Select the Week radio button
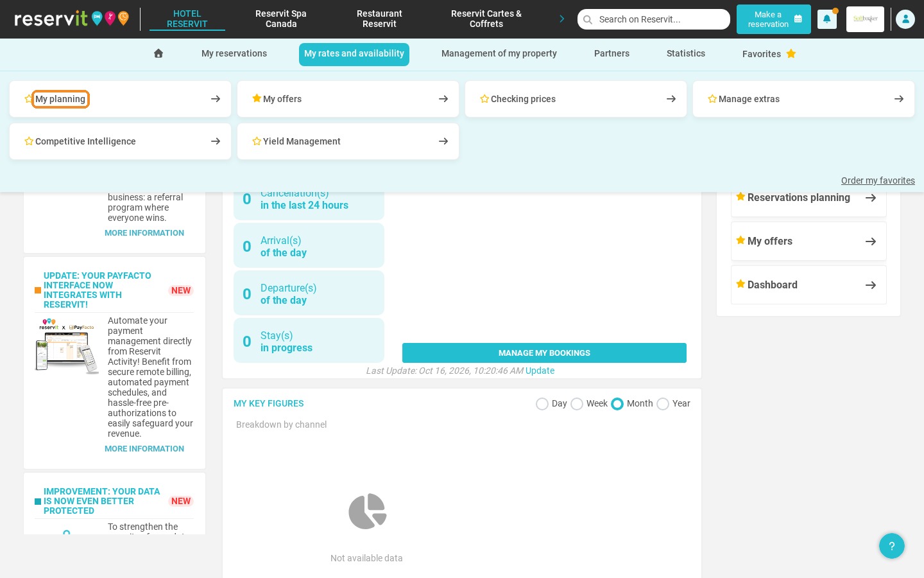The width and height of the screenshot is (924, 578). point(577,404)
